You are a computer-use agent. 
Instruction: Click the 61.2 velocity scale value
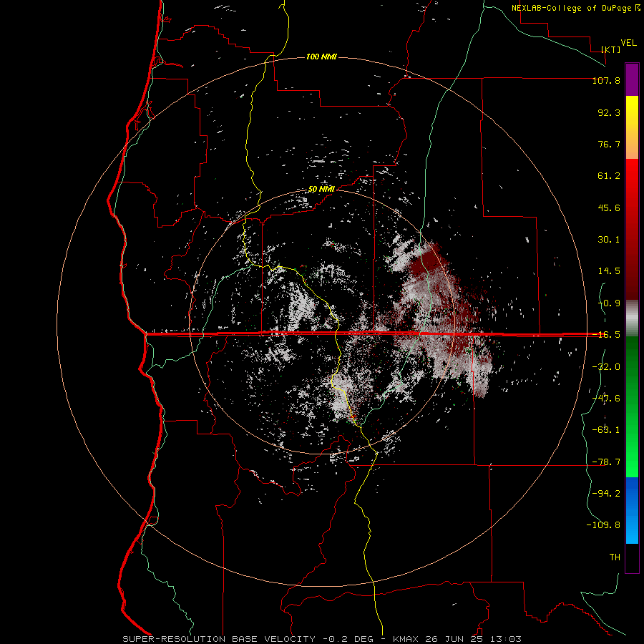(609, 176)
